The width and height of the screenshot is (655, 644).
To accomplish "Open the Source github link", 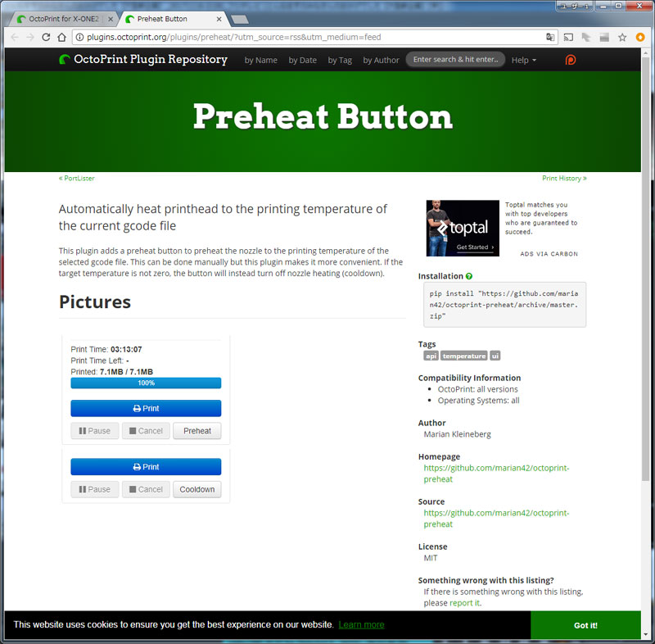I will tap(496, 519).
